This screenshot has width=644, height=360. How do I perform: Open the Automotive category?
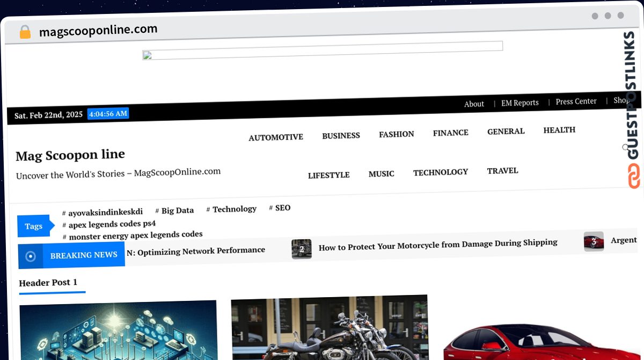[x=276, y=138]
